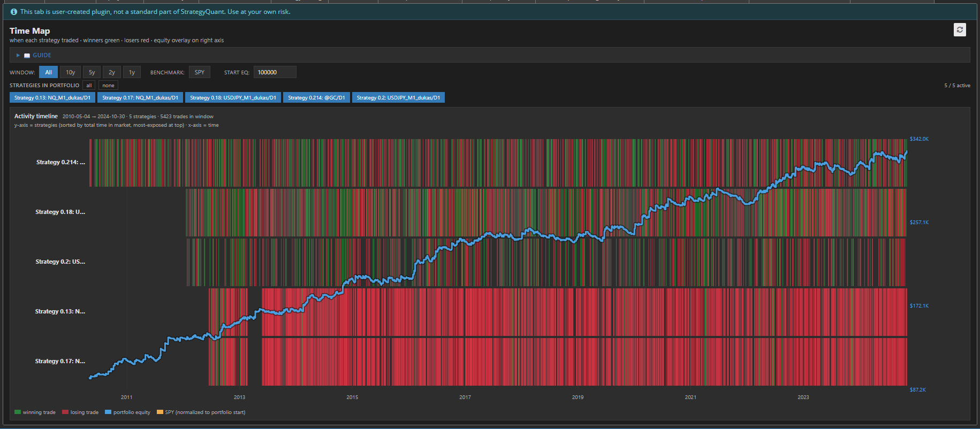The height and width of the screenshot is (429, 980).
Task: Select all strategies in portfolio
Action: coord(89,86)
